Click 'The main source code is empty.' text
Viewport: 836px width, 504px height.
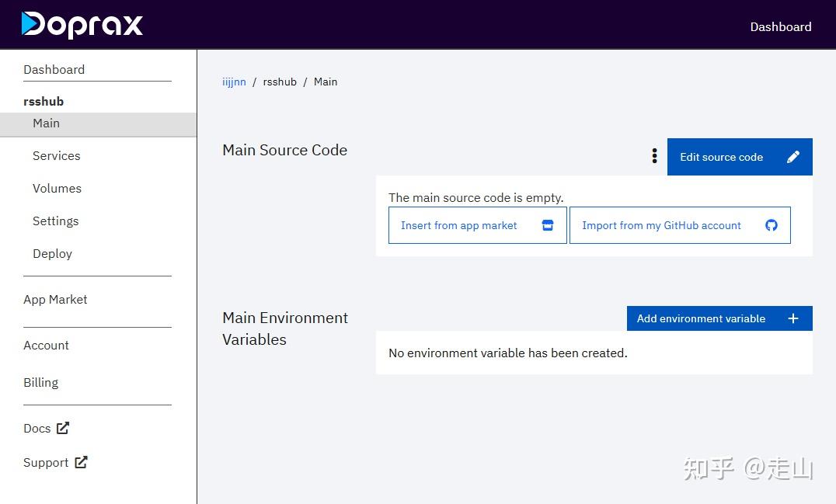475,198
